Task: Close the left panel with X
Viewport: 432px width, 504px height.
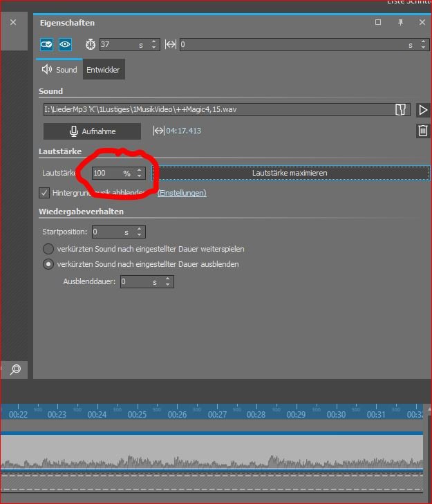Action: point(12,23)
